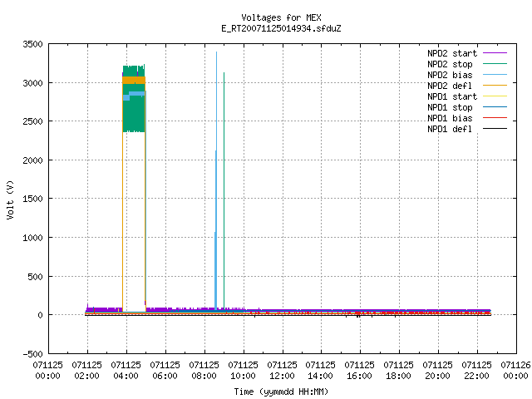
Task: Click the green NPD2 stop legend line
Action: pos(495,64)
